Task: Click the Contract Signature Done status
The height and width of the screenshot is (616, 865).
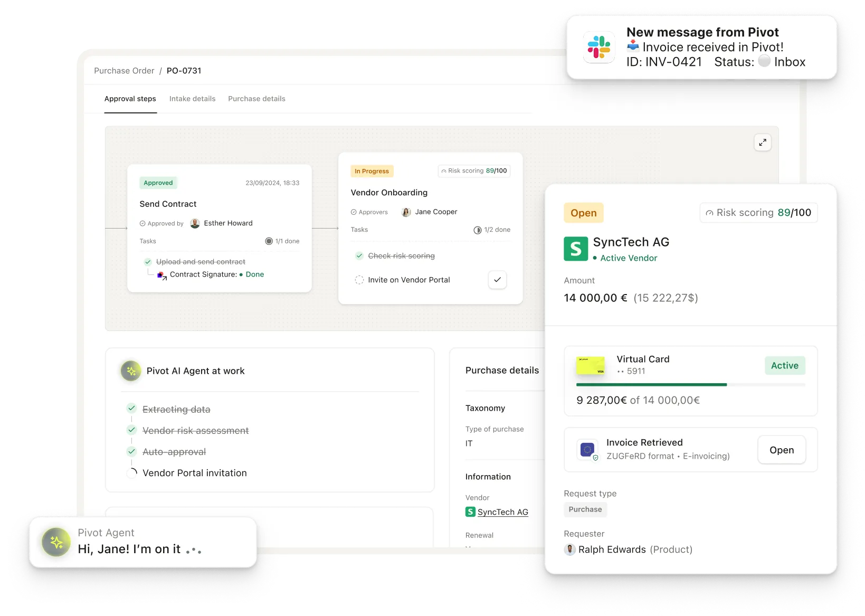Action: pos(255,274)
